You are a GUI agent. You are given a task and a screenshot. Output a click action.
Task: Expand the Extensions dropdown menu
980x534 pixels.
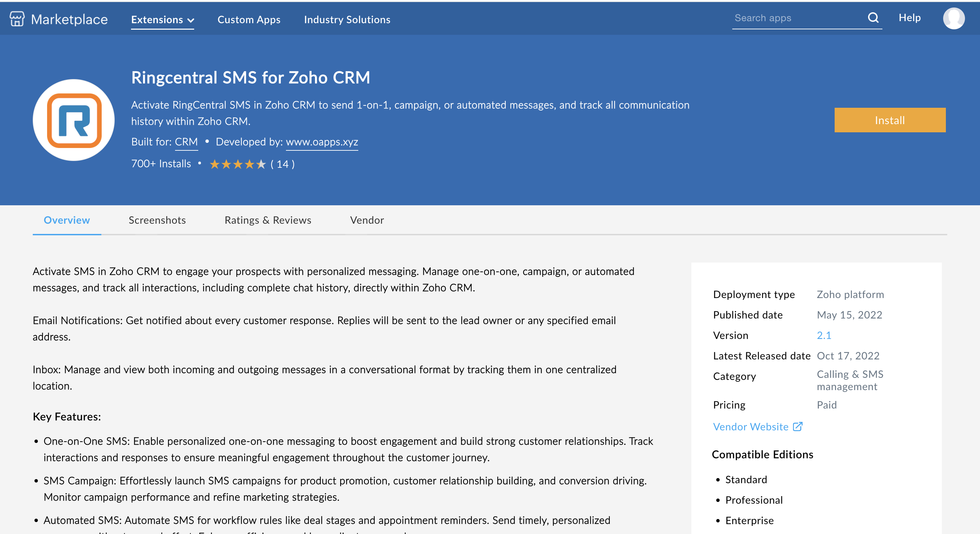(x=162, y=20)
